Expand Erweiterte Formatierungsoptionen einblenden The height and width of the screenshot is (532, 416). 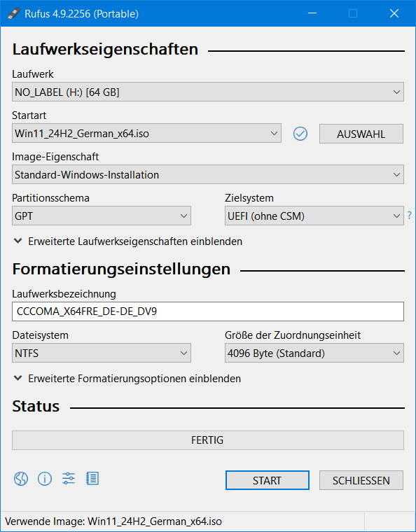click(x=127, y=379)
